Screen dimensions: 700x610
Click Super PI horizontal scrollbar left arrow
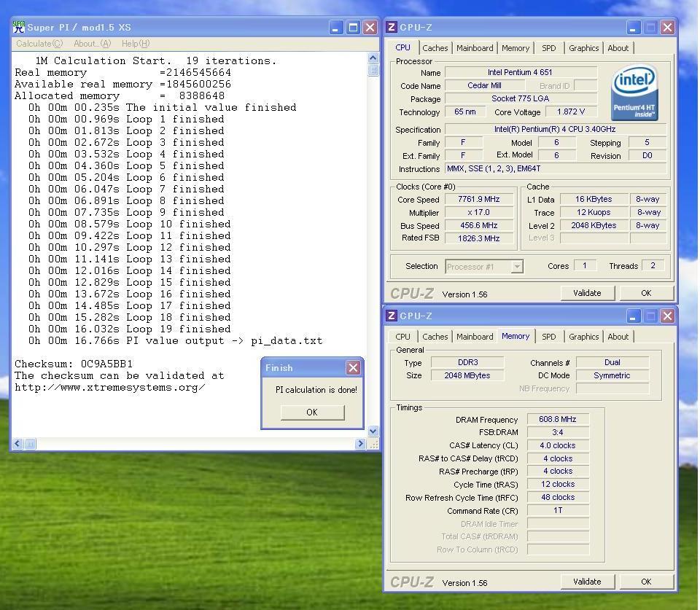17,444
